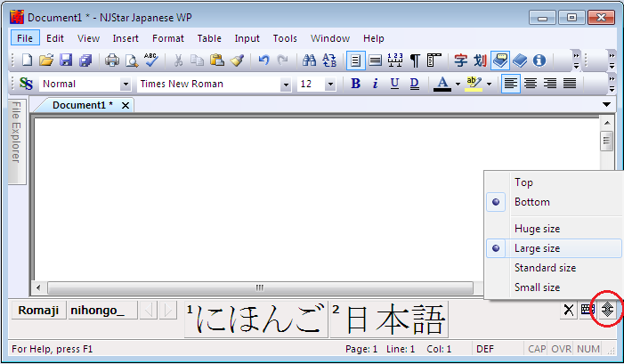The width and height of the screenshot is (624, 364).
Task: Toggle the dictionary popup book icon
Action: click(x=500, y=61)
